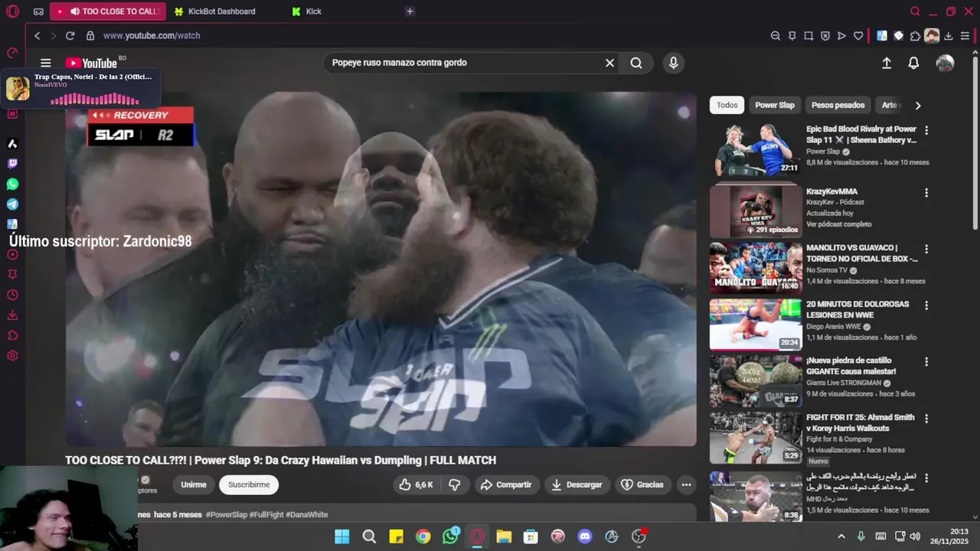Open options for 20 MINUTOS DE DOLOROSAS video
This screenshot has height=551, width=980.
[926, 305]
